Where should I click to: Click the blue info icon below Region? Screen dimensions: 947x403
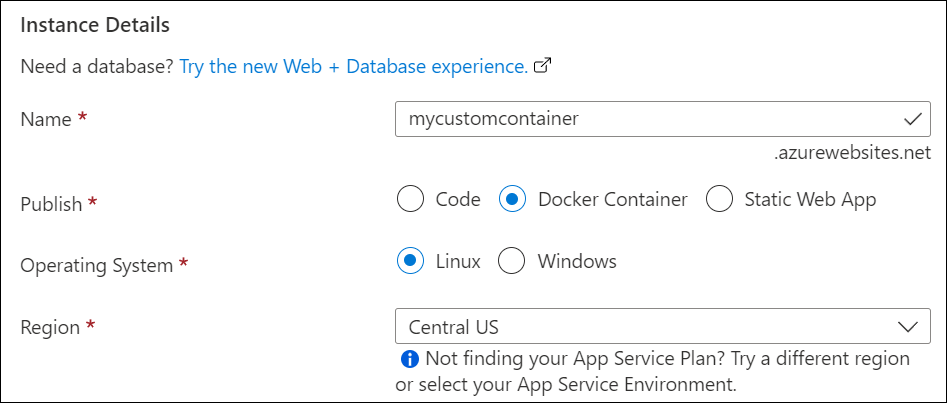[x=408, y=358]
